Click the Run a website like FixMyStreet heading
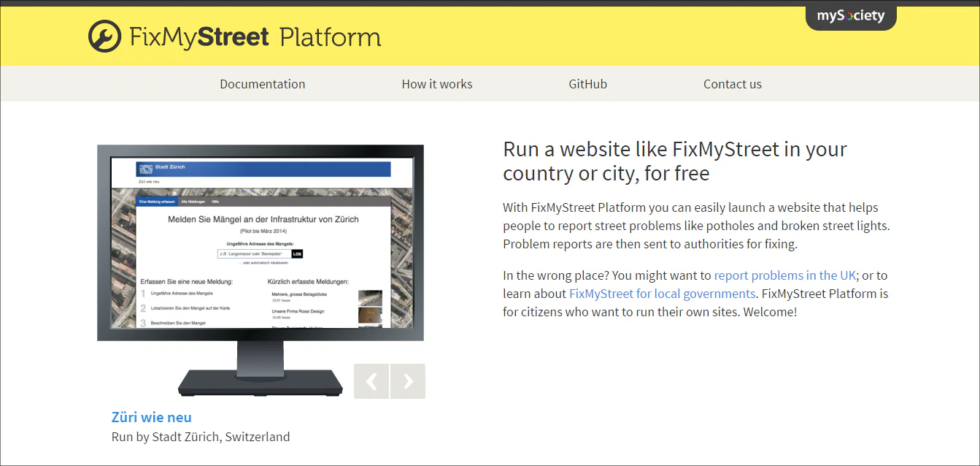980x466 pixels. click(675, 161)
